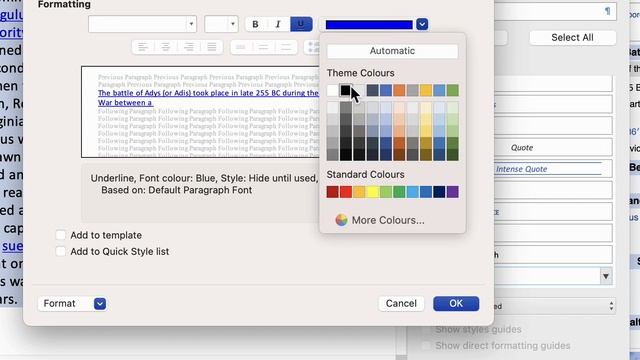Click 'Based on: Default Paragraph Font' text
This screenshot has width=640, height=360.
point(176,190)
